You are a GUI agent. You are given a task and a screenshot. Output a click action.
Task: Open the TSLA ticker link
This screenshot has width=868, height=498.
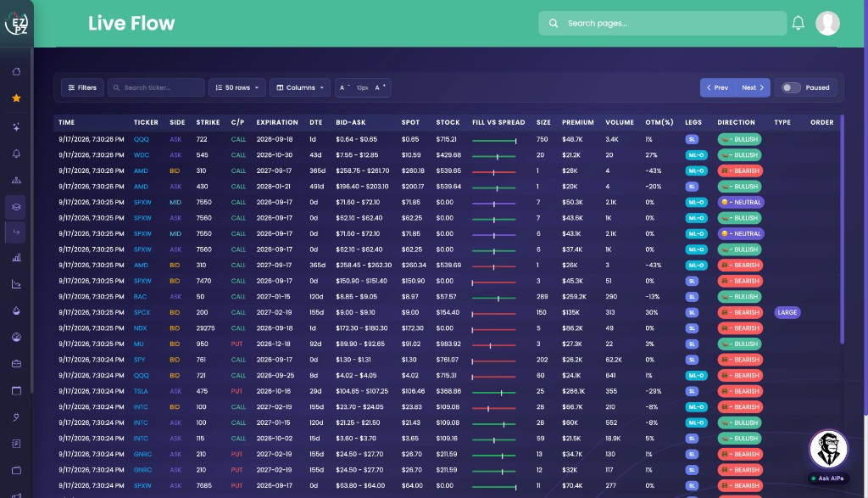coord(141,391)
